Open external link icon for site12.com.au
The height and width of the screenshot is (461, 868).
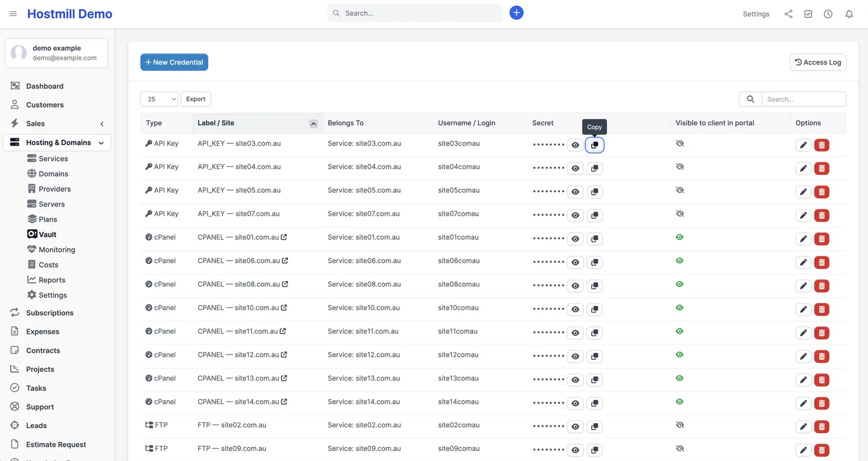284,355
